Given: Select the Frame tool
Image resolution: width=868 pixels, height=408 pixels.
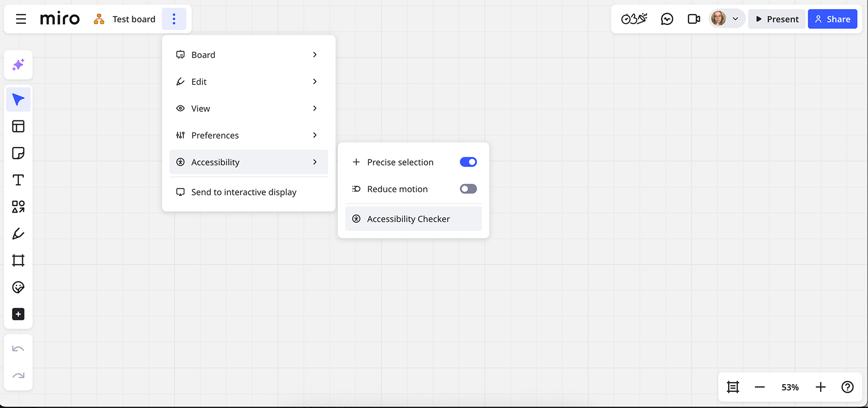Looking at the screenshot, I should pyautogui.click(x=18, y=260).
